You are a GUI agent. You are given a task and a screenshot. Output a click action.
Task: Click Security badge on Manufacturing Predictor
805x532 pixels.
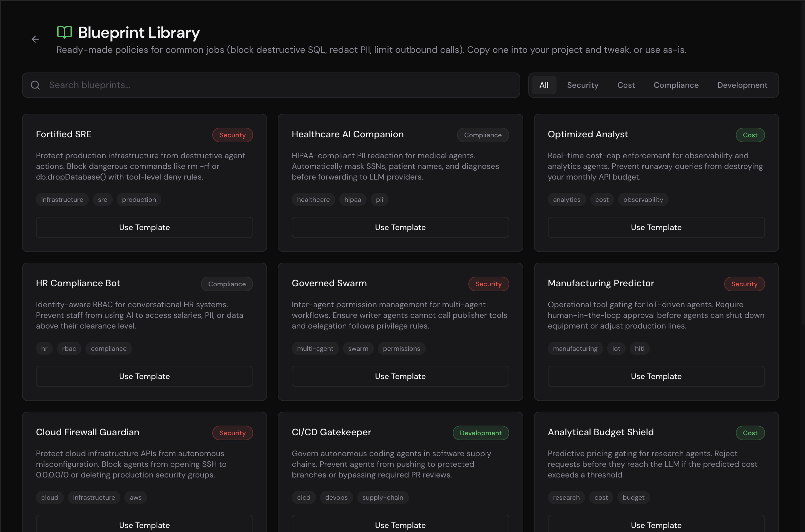[x=744, y=284]
